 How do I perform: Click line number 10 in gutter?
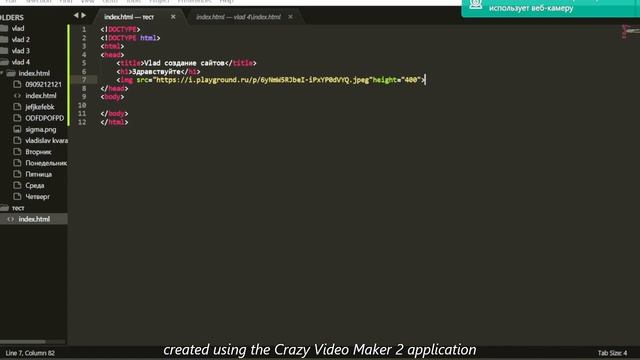pyautogui.click(x=82, y=105)
